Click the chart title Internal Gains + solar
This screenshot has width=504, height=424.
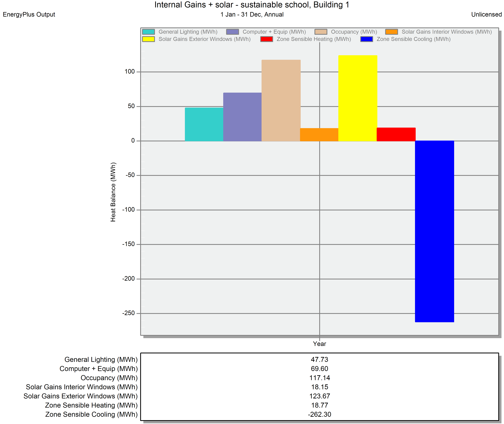(252, 5)
